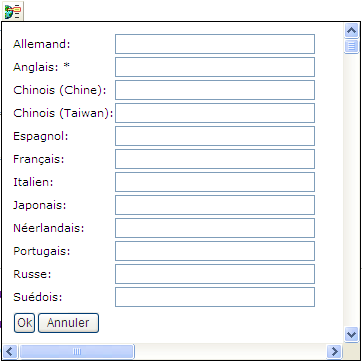Viewport: 362px width, 362px height.
Task: Click inside the Français field
Action: coord(215,159)
